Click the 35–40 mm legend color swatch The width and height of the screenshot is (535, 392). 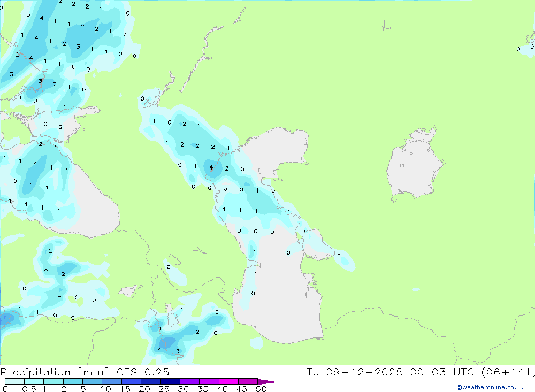tap(209, 381)
